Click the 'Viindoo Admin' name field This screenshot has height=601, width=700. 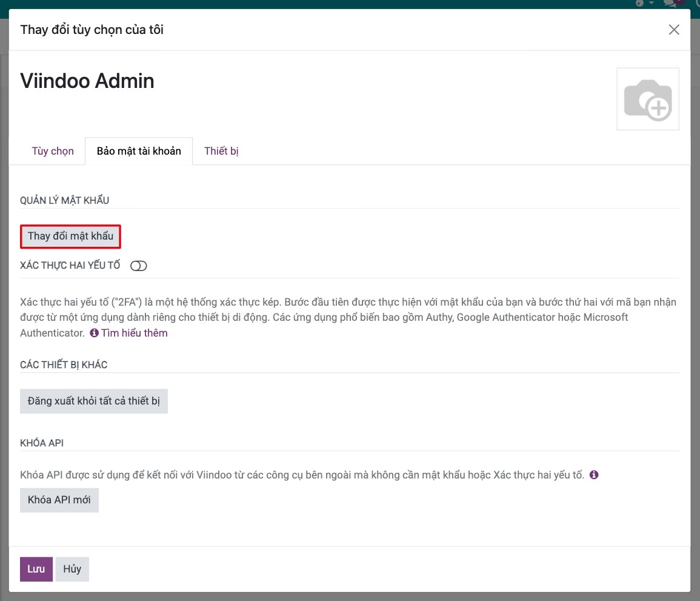[87, 81]
